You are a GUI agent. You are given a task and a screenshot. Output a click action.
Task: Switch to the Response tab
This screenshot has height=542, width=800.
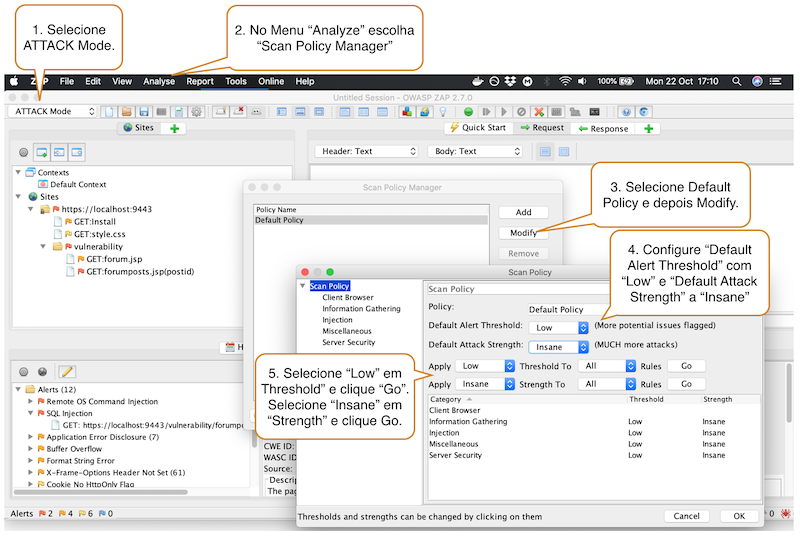pos(604,129)
